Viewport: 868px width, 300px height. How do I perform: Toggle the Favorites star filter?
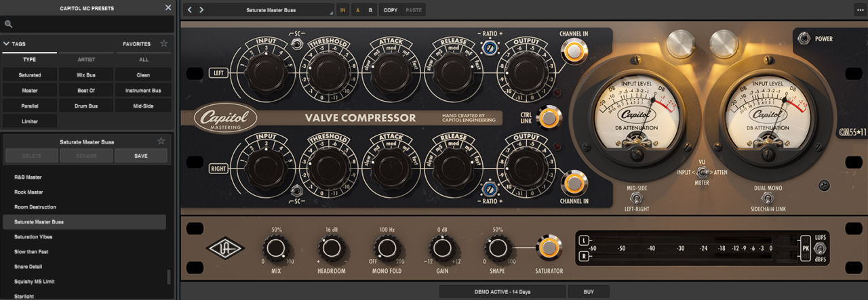[163, 44]
